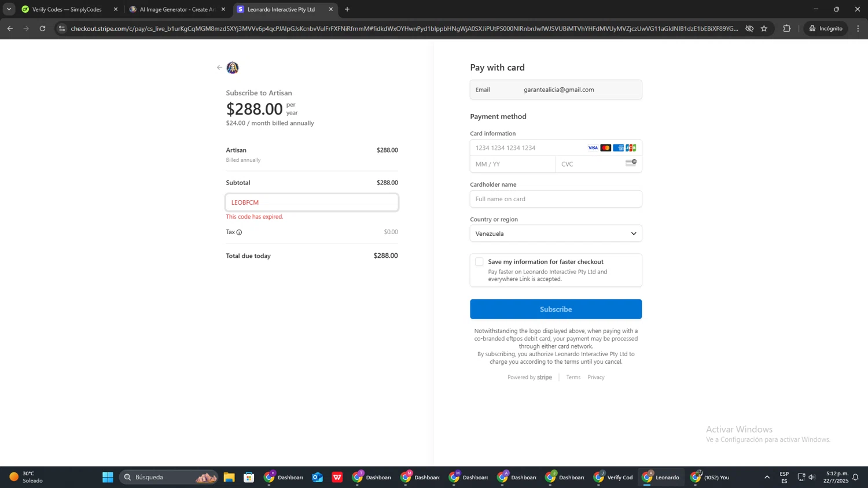Click the 'Total due today' label
The width and height of the screenshot is (868, 488).
click(248, 256)
